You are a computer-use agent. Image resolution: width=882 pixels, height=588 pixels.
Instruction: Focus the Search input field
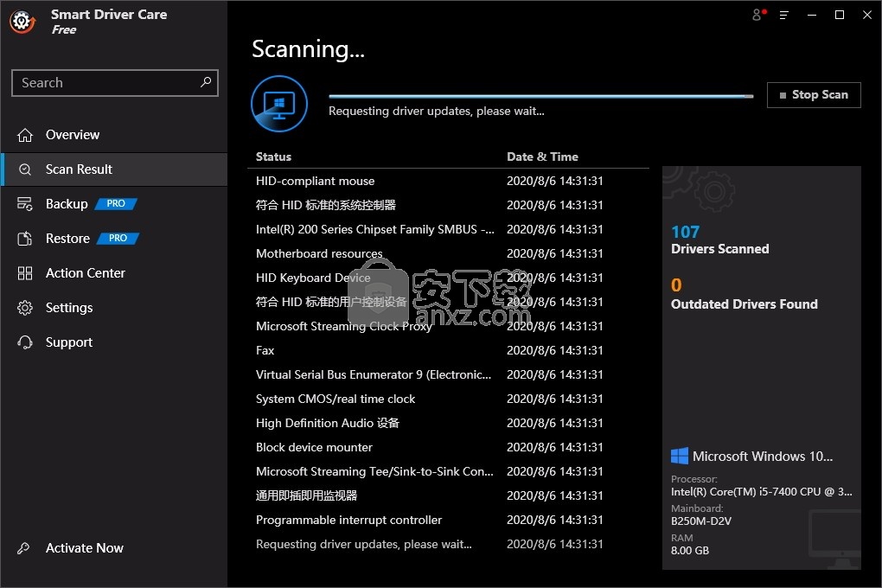pyautogui.click(x=115, y=83)
